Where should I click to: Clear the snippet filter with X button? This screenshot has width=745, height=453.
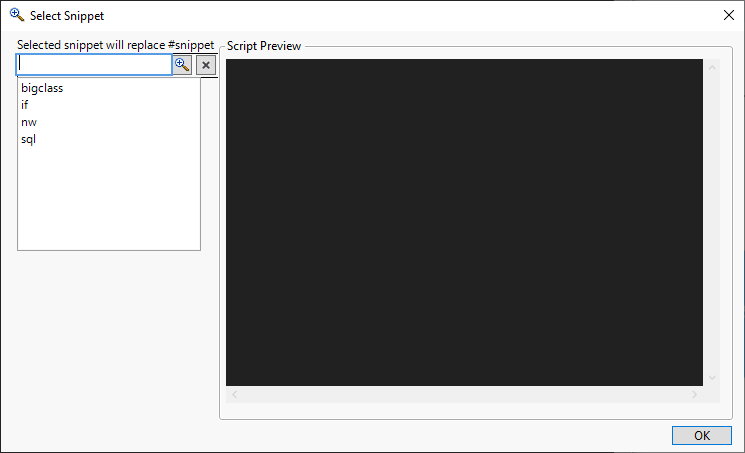click(x=206, y=65)
